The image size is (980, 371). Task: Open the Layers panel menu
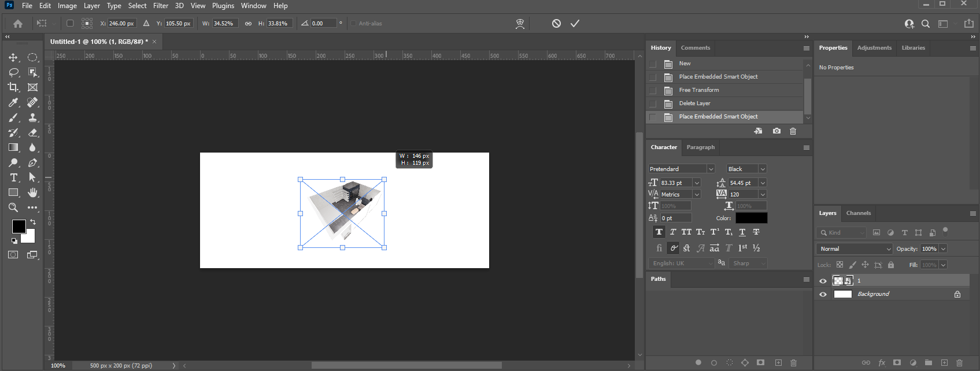pos(972,213)
